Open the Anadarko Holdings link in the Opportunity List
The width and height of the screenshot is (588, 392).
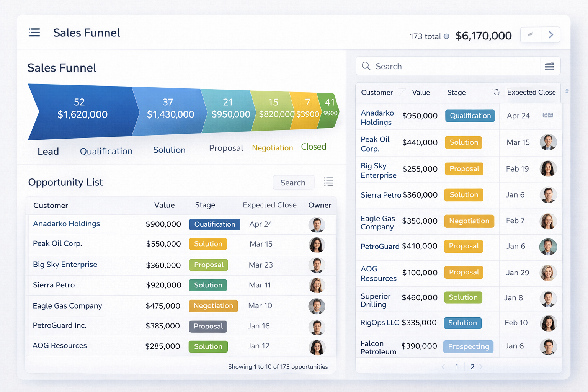(66, 224)
